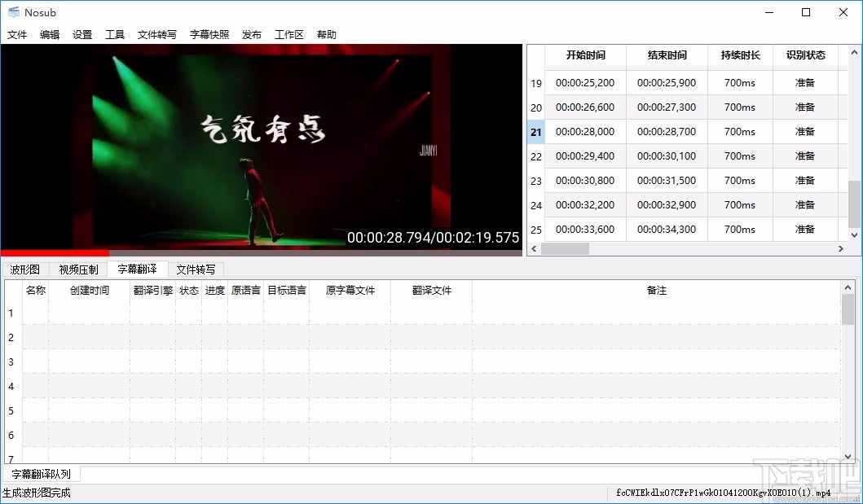863x504 pixels.
Task: Open the 发布 menu
Action: pos(252,35)
